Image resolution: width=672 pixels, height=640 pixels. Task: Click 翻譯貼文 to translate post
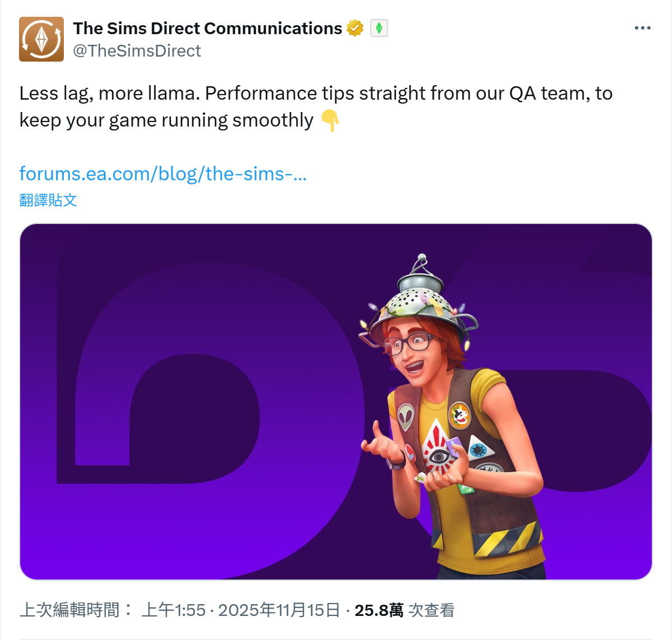(48, 200)
